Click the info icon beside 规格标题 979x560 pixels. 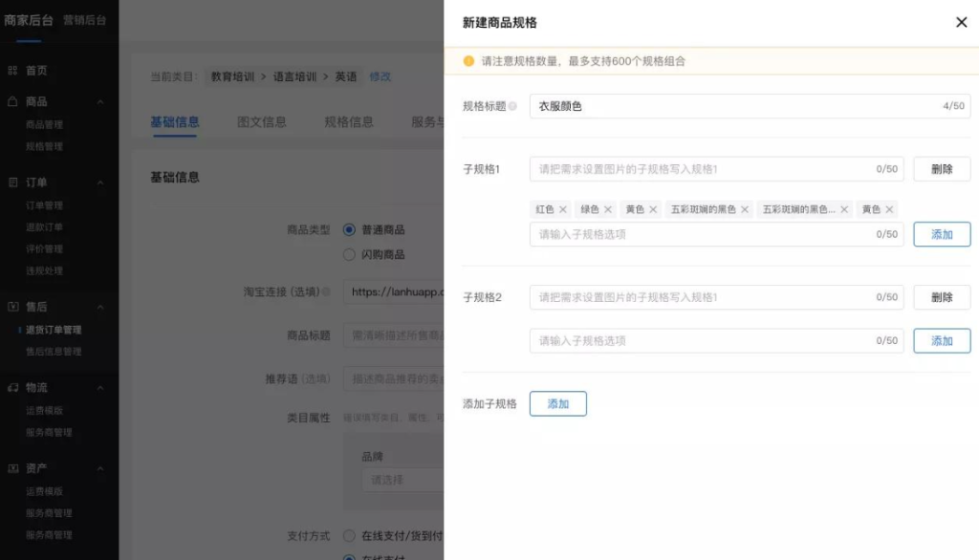(x=512, y=106)
